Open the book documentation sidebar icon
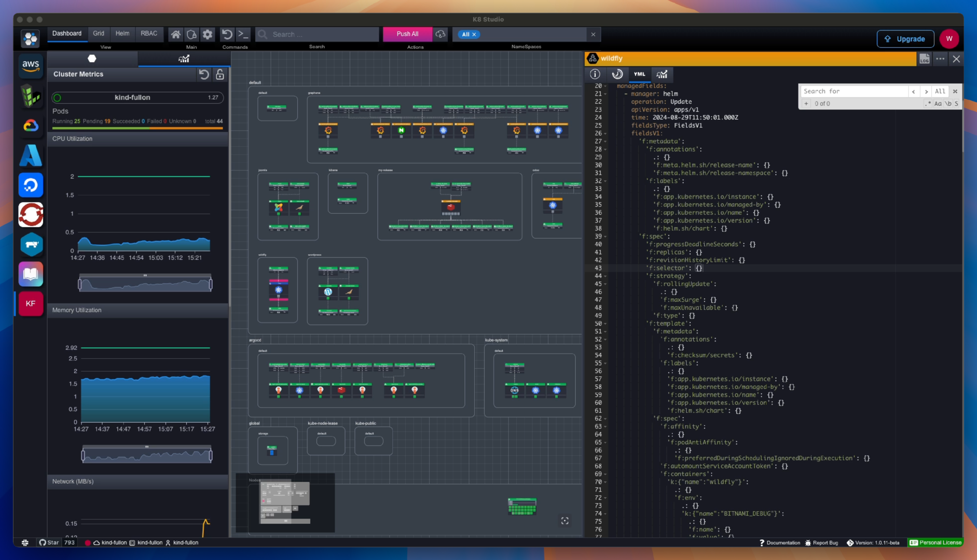This screenshot has height=560, width=977. pyautogui.click(x=31, y=274)
